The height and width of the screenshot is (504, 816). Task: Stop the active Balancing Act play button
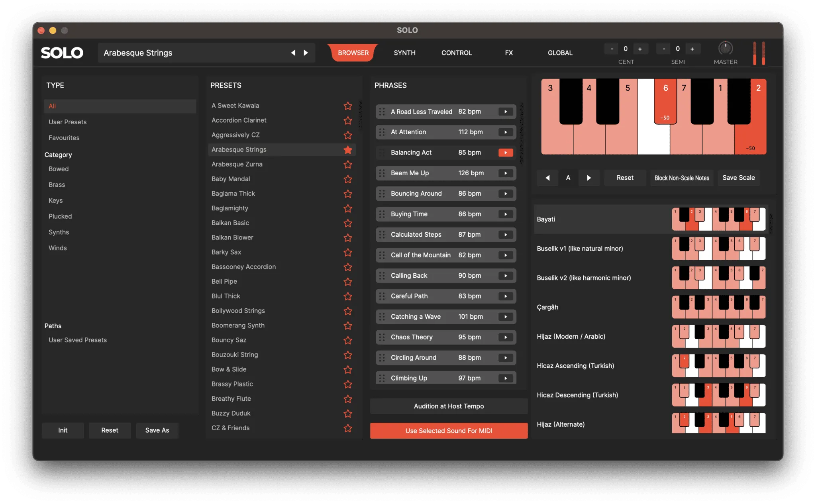click(x=506, y=153)
